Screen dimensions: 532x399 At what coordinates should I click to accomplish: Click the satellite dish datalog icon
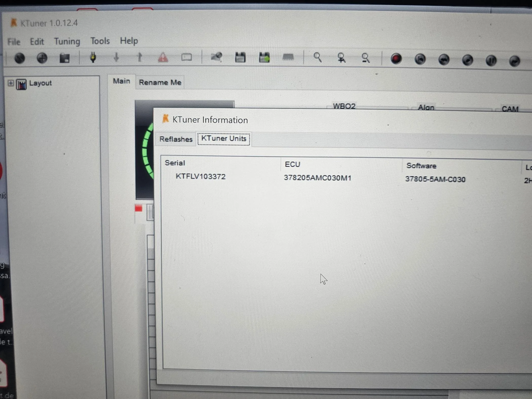pos(216,57)
